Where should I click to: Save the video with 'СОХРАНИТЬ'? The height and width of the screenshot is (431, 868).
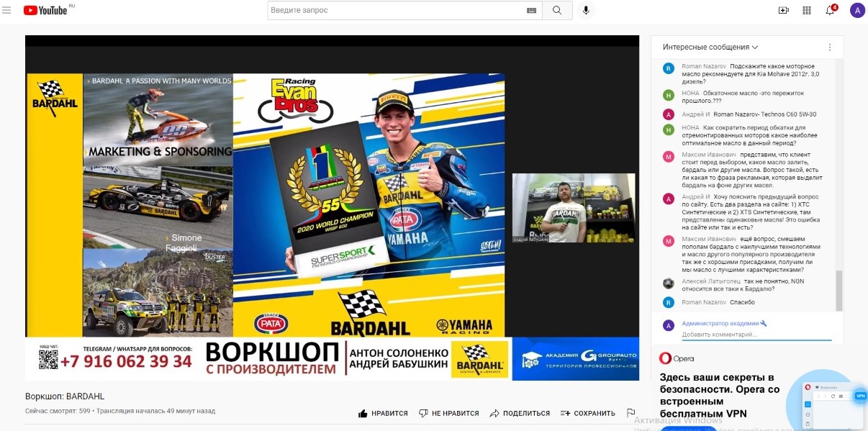588,414
